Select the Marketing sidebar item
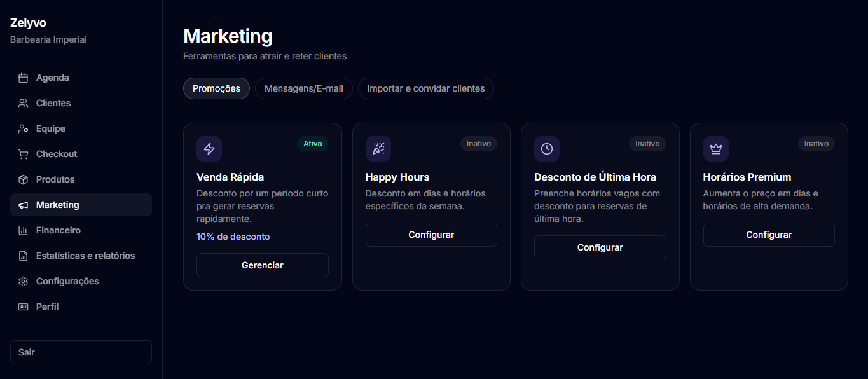Screen dimensions: 868x379 pyautogui.click(x=81, y=205)
